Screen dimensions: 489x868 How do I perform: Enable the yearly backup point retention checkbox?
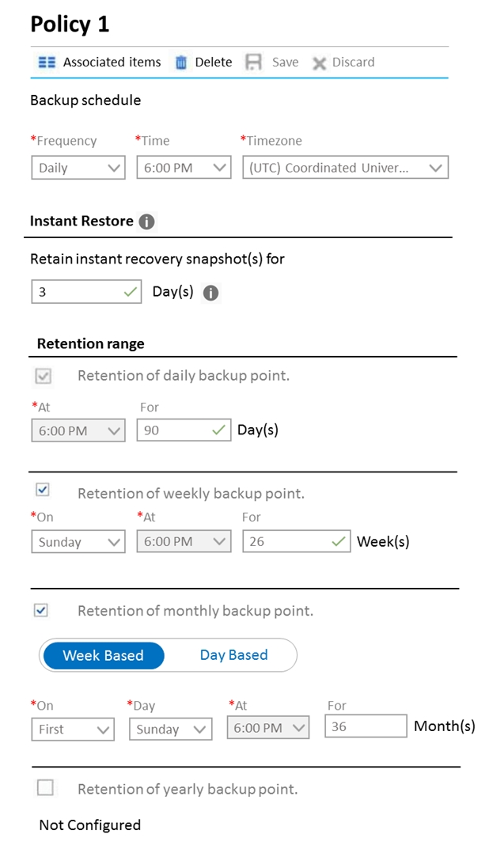45,787
